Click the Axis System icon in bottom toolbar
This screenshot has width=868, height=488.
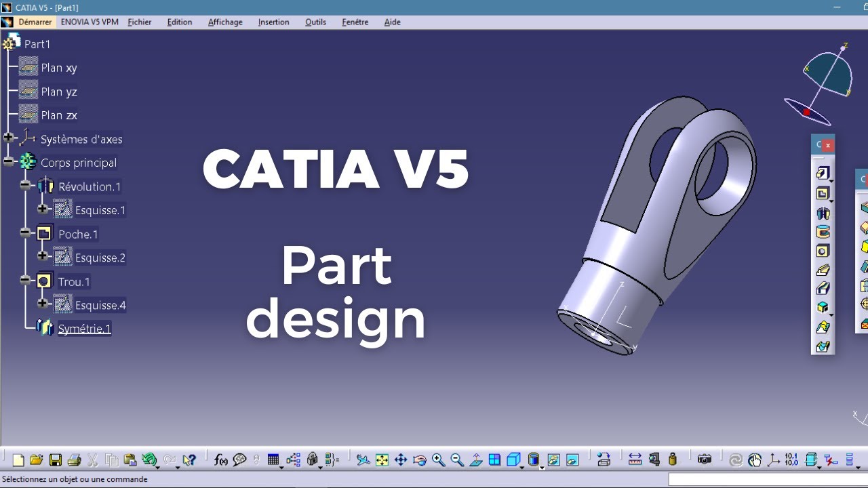tap(774, 460)
